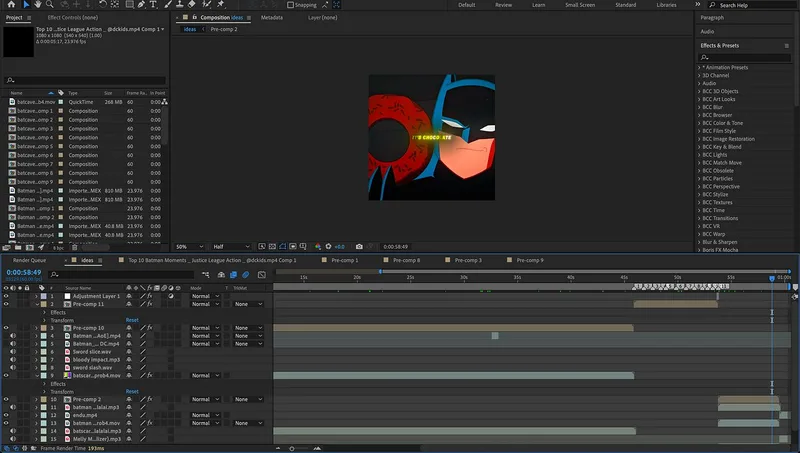This screenshot has width=800, height=453.
Task: Select the Puppet Pin tool
Action: coord(221,5)
